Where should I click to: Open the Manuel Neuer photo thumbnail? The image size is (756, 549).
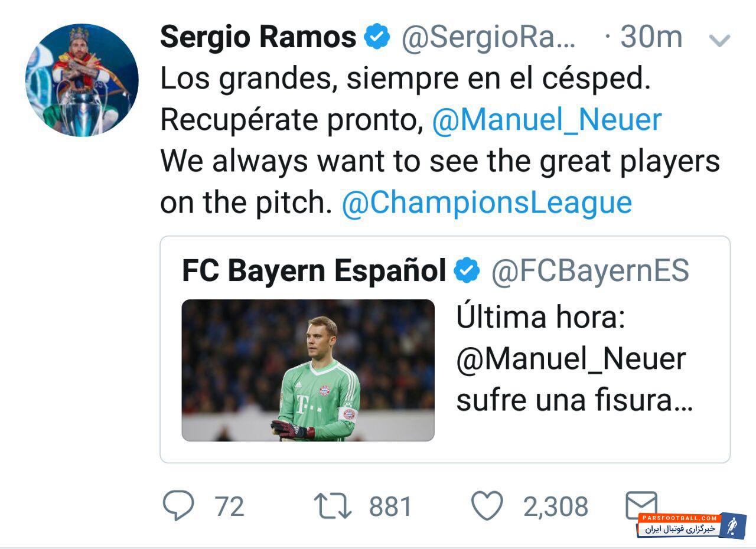pyautogui.click(x=308, y=370)
